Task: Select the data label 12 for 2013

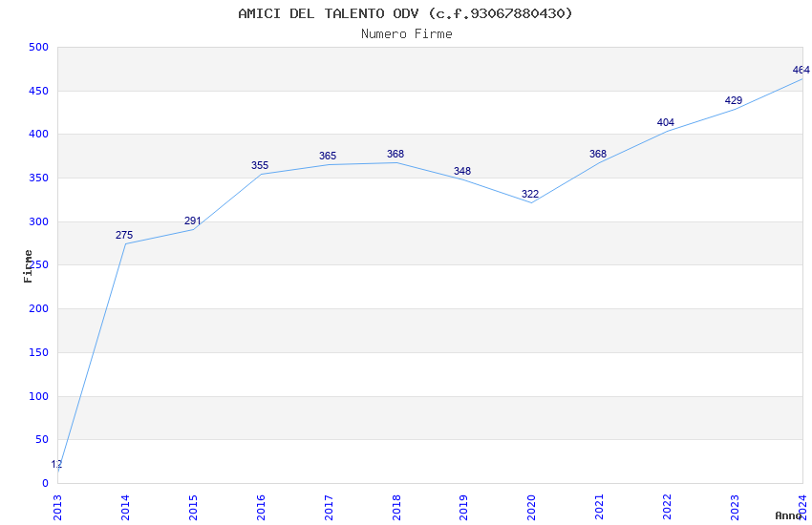Action: (56, 465)
